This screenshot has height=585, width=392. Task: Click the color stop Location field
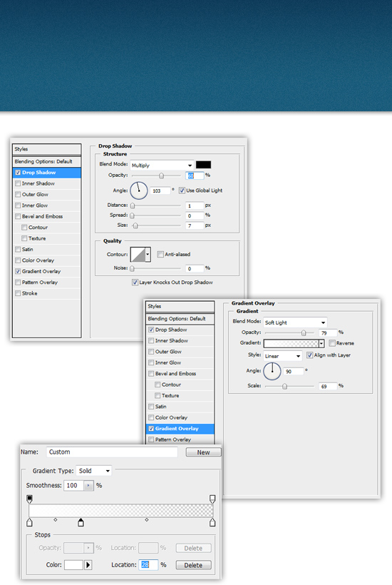click(149, 565)
